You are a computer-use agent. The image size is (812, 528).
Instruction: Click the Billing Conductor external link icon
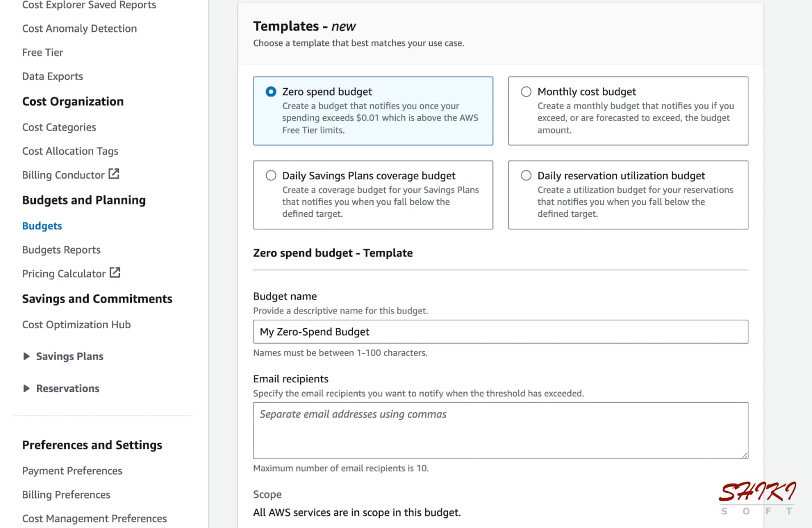(114, 174)
